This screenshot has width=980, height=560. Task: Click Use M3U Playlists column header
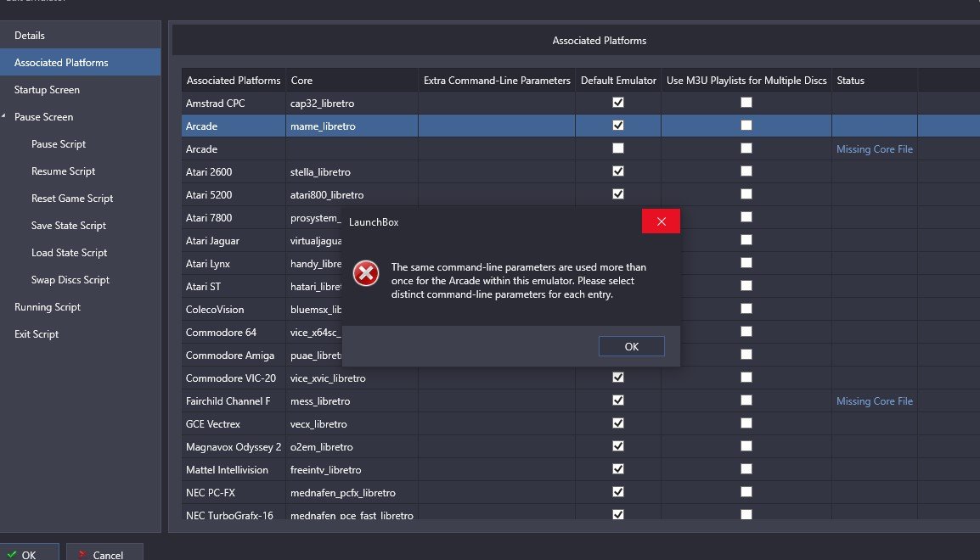tap(746, 80)
